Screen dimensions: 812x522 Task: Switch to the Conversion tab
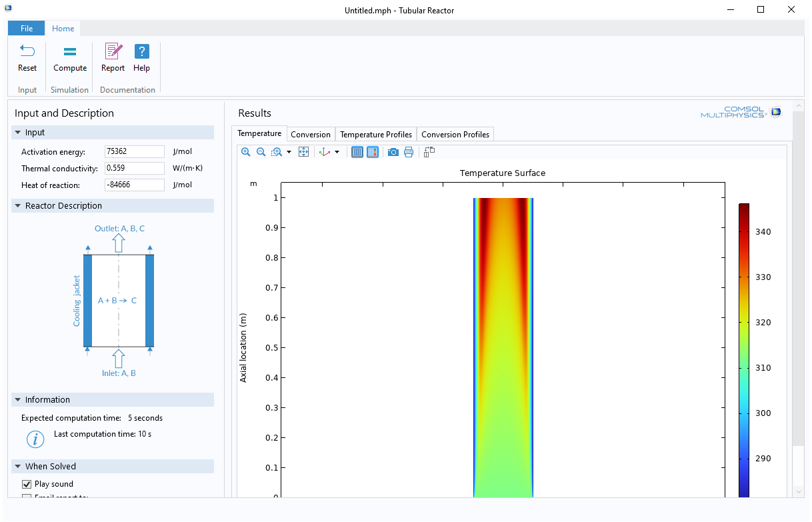point(311,134)
